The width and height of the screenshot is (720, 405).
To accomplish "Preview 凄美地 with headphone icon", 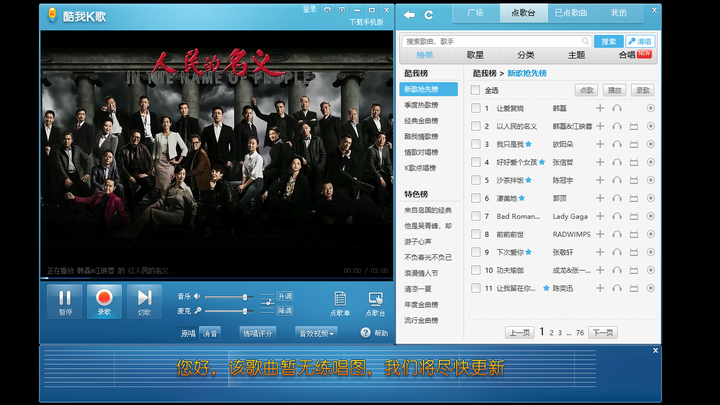I will click(x=617, y=198).
